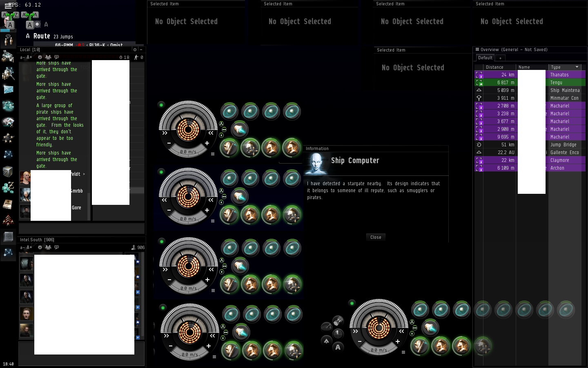Open Local chat settings gear
The image size is (588, 368).
click(x=40, y=57)
